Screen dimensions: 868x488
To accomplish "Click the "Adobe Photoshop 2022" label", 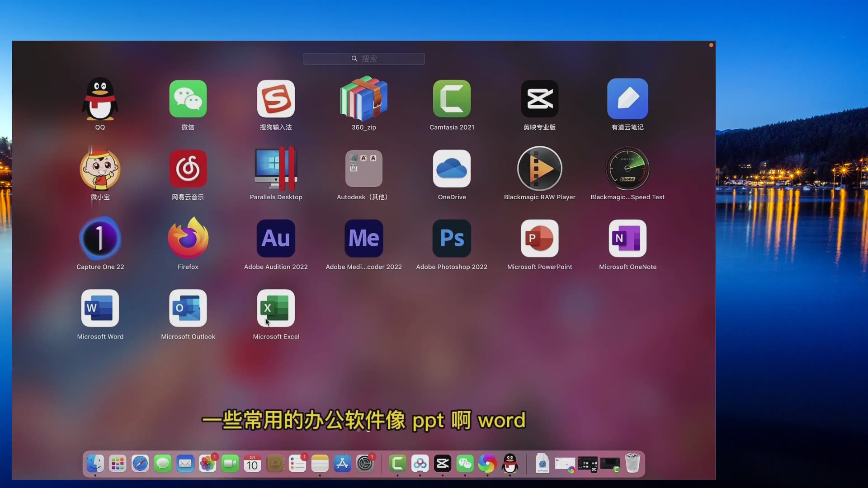I will click(x=452, y=267).
